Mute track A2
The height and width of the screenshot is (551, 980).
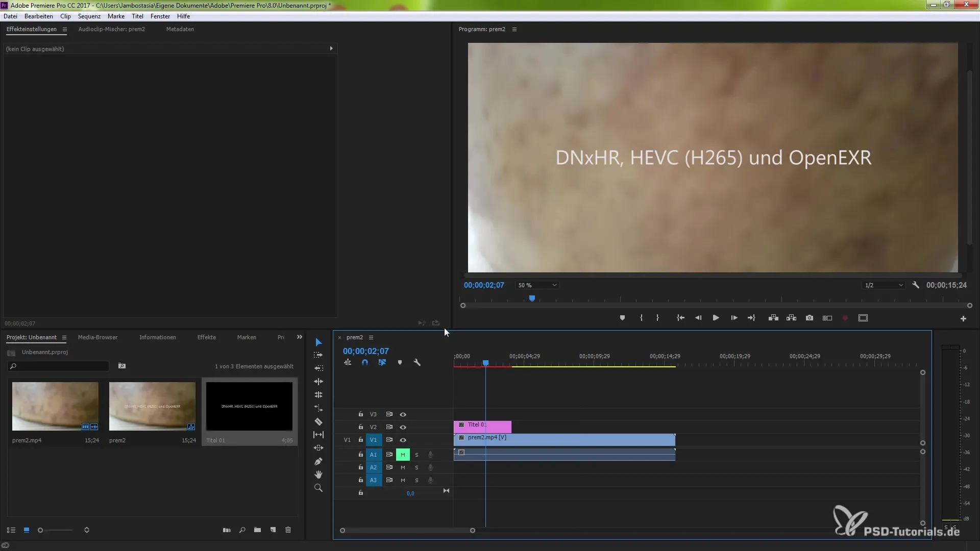403,467
